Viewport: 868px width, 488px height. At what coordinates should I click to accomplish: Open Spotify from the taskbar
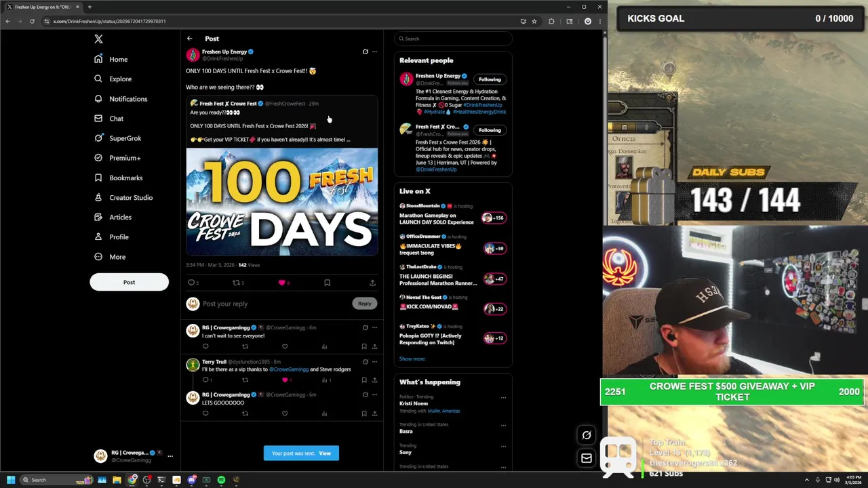pos(221,480)
